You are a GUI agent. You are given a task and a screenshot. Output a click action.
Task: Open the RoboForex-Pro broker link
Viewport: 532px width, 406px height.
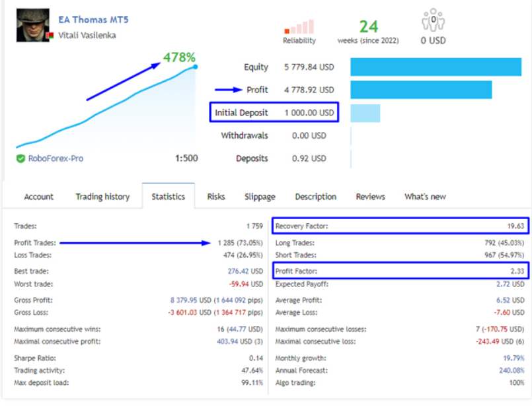pos(56,158)
